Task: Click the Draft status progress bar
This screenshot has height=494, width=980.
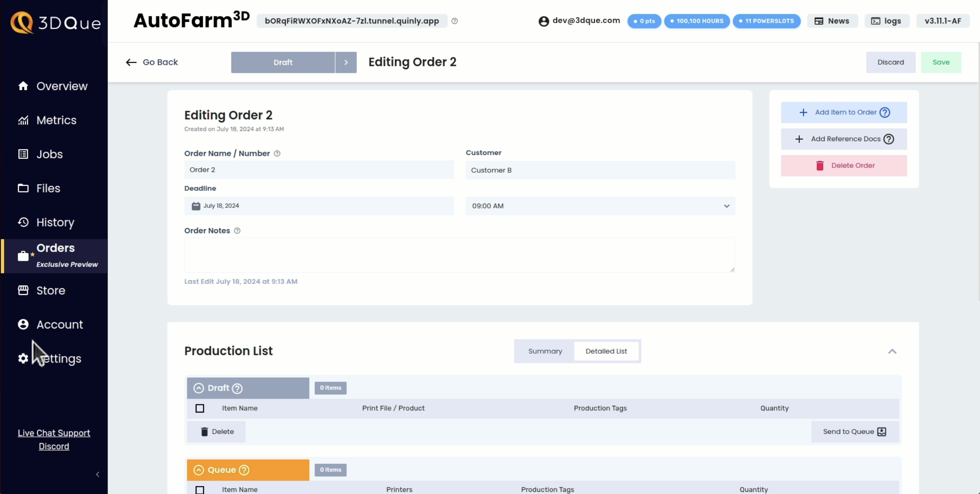Action: [x=283, y=62]
